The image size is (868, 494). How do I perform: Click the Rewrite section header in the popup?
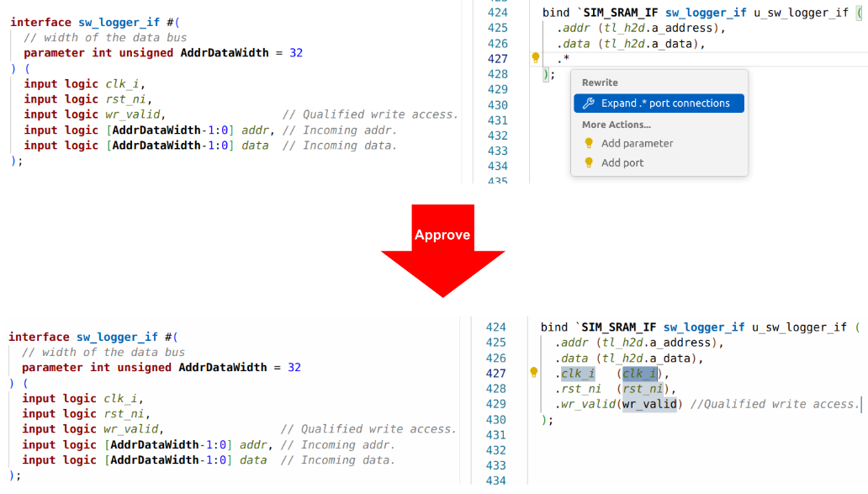pos(600,82)
